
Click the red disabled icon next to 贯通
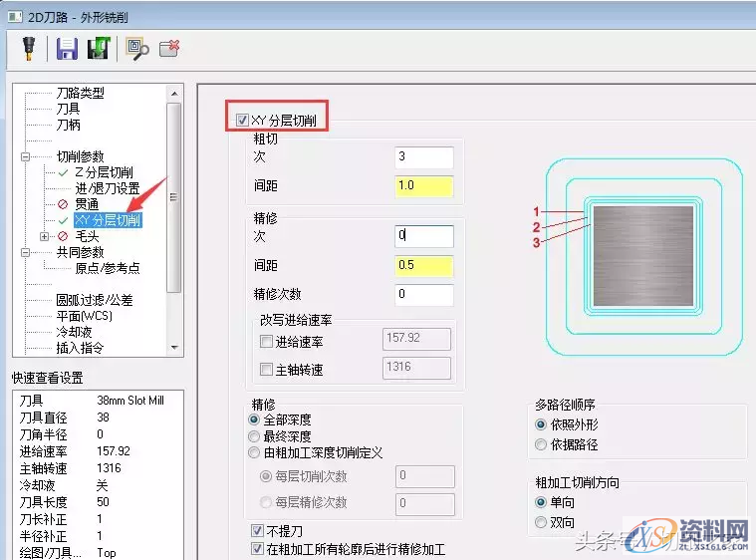(63, 204)
